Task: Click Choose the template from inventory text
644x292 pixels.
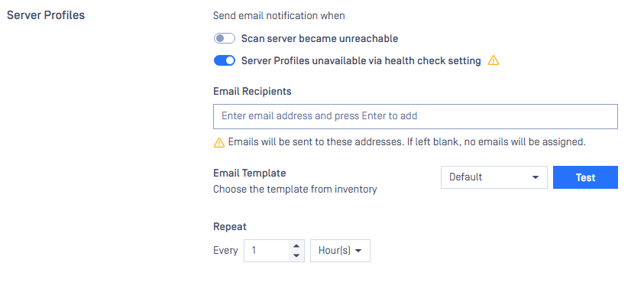Action: coord(295,190)
